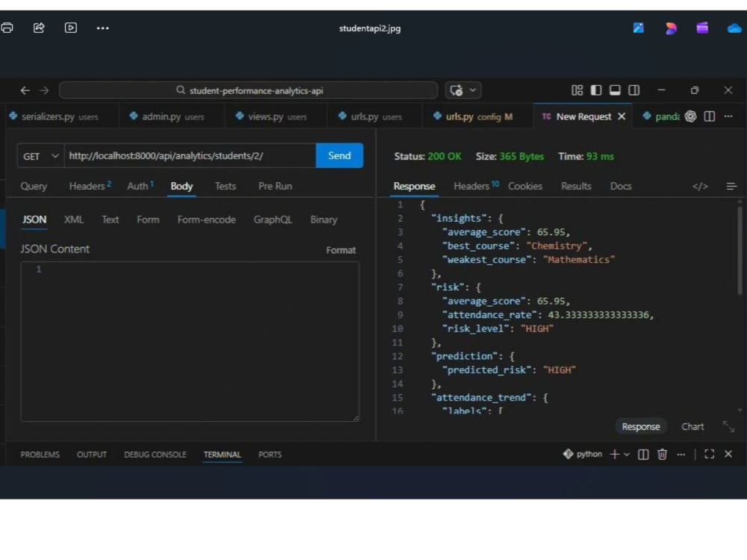
Task: Open the new terminal launch profile chevron
Action: [x=627, y=454]
